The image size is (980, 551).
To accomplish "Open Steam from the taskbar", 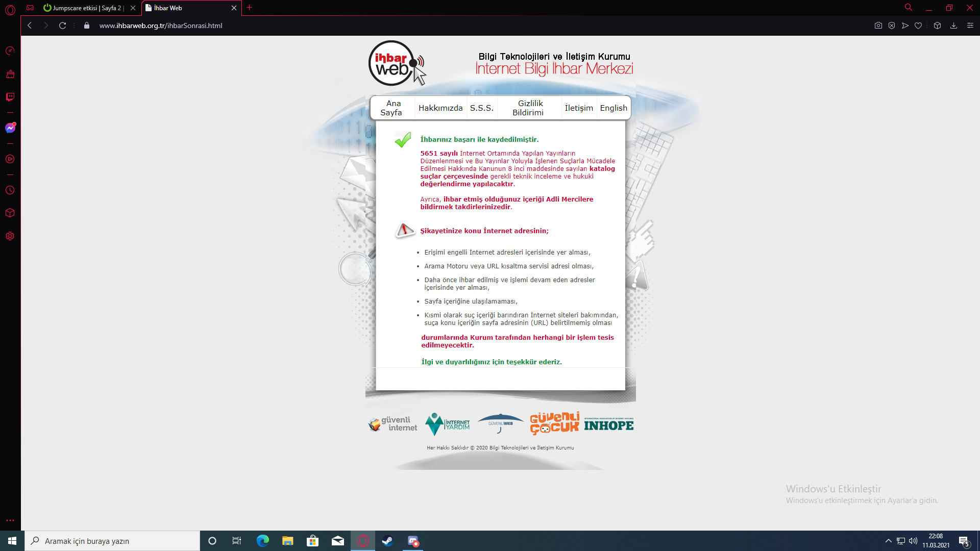I will coord(387,541).
